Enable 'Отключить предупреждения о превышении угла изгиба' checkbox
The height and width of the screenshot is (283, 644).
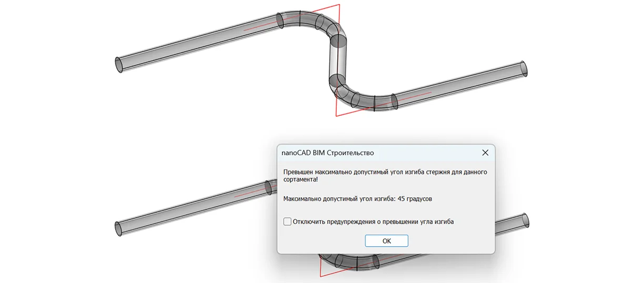point(287,221)
